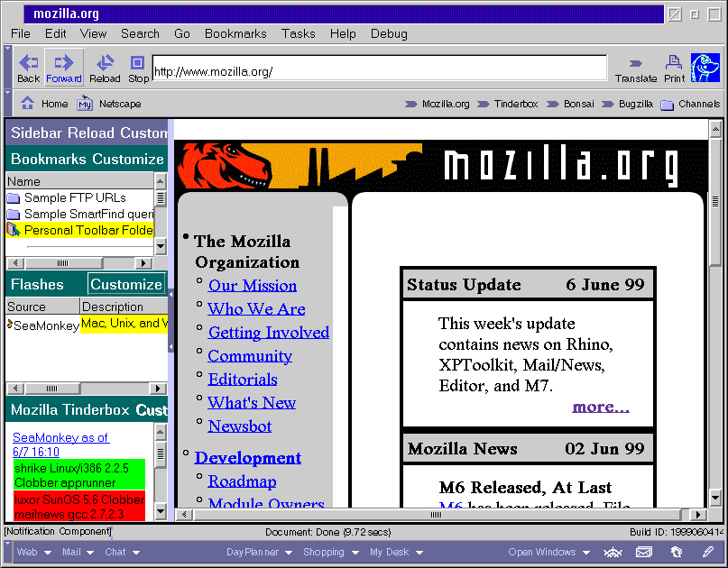Click Bookmarks panel scrollbar up arrow
Screen dimensions: 728x568
(161, 181)
